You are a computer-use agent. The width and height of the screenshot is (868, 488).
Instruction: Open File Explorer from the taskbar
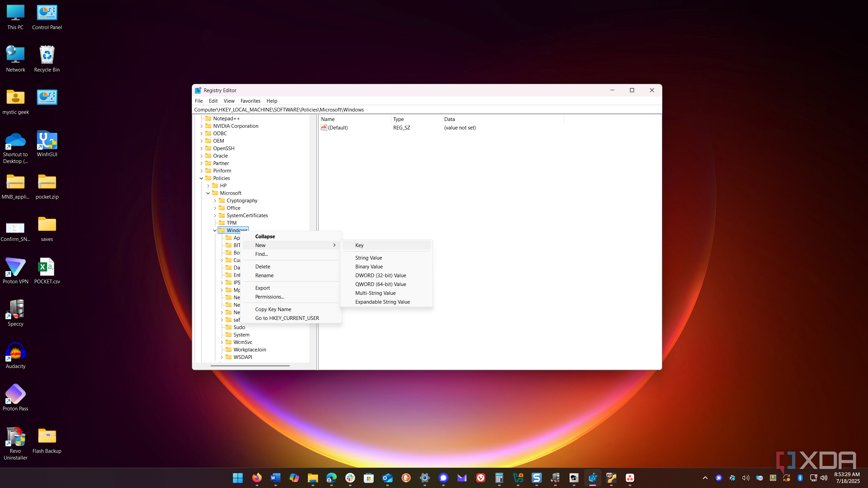coord(313,478)
